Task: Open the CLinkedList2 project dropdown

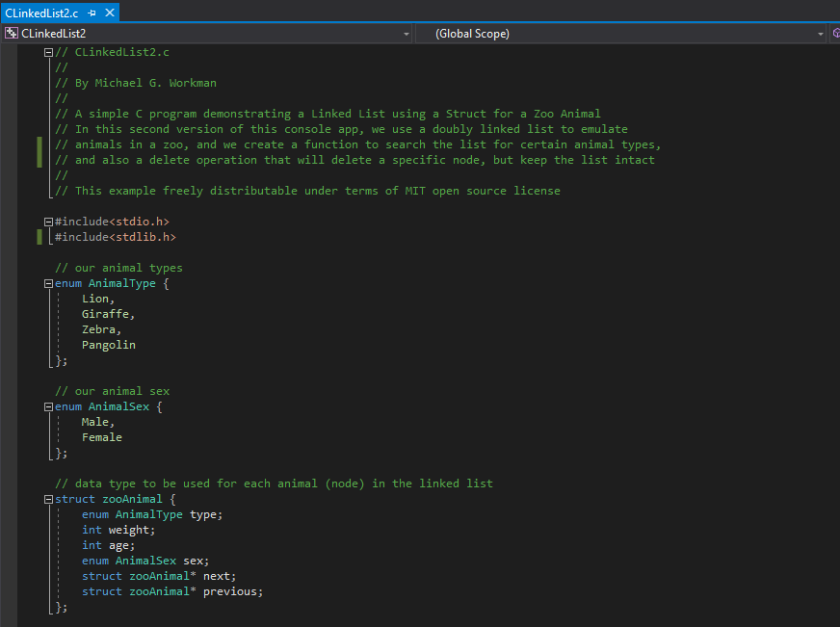Action: [x=406, y=32]
